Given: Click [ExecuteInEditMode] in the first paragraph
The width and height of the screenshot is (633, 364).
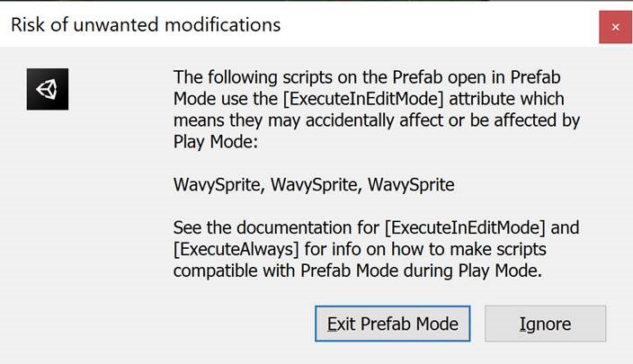Looking at the screenshot, I should click(363, 99).
